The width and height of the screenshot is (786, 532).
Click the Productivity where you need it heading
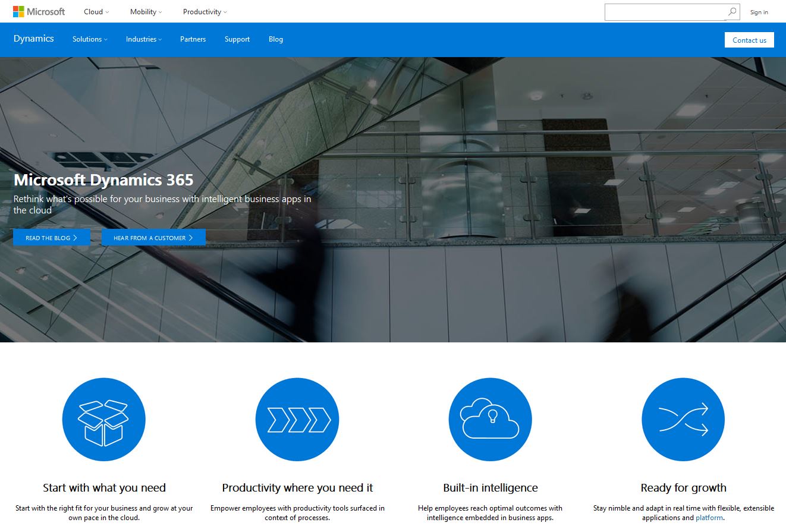(297, 488)
